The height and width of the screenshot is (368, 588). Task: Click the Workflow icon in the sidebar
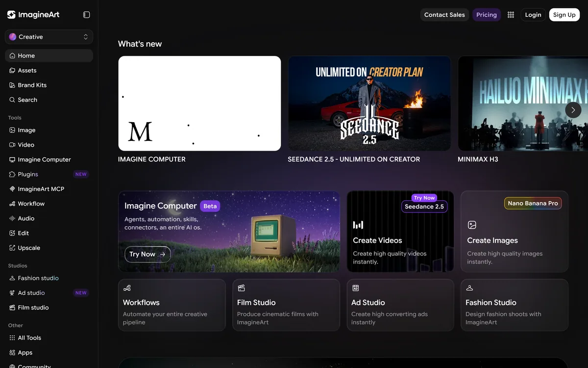point(13,204)
